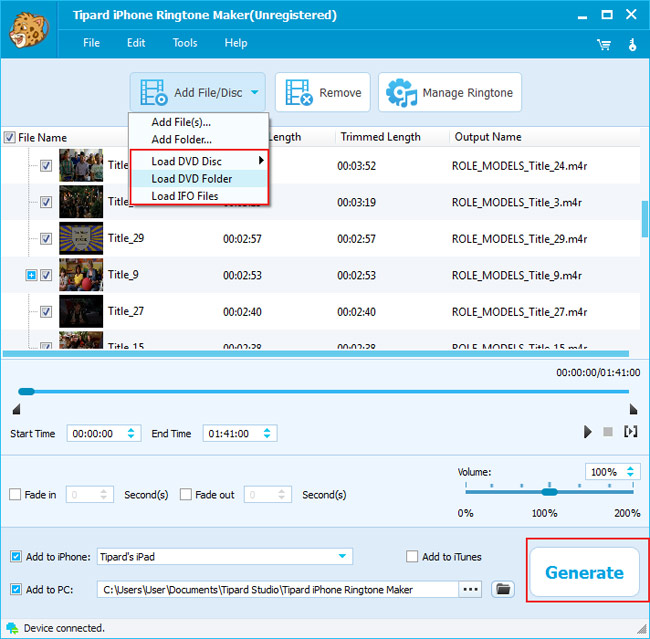Click the Volume slider handle
Viewport: 650px width, 639px height.
549,492
